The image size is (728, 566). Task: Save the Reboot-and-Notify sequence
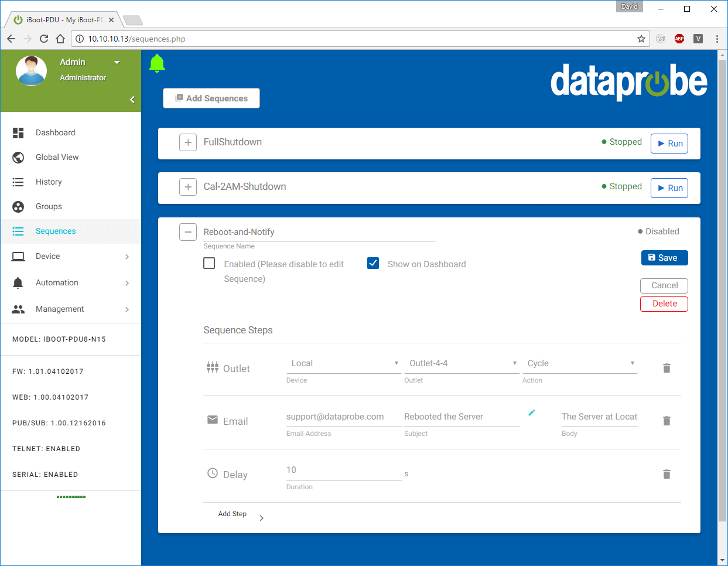pos(664,257)
